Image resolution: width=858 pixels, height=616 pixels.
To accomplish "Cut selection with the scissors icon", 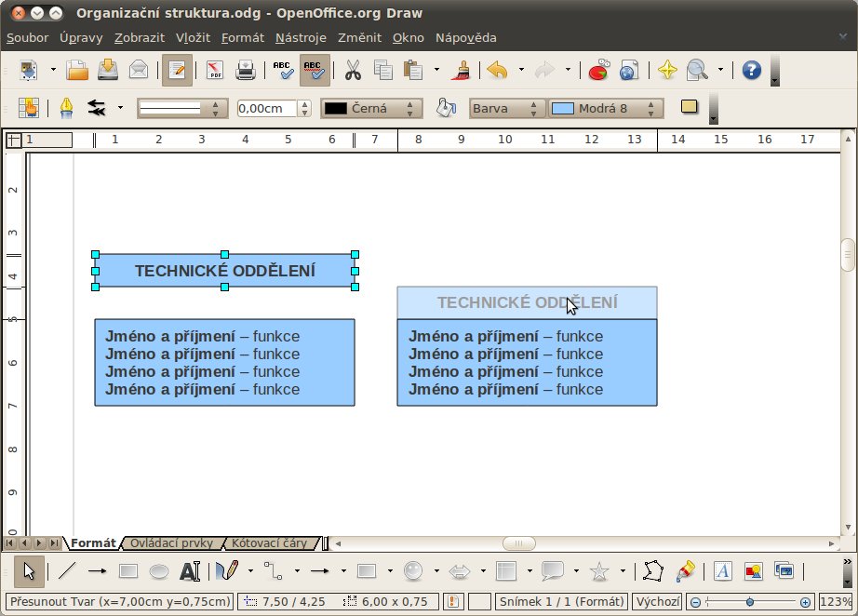I will click(x=353, y=70).
